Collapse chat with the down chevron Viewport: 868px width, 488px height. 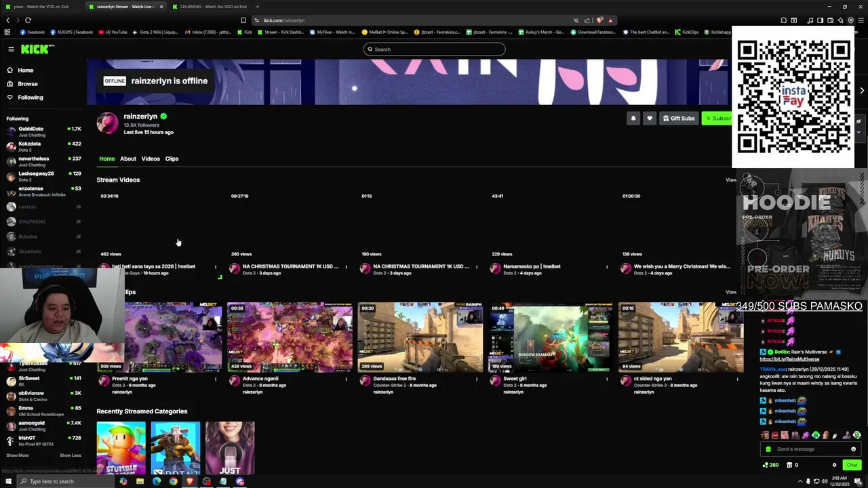point(859,132)
